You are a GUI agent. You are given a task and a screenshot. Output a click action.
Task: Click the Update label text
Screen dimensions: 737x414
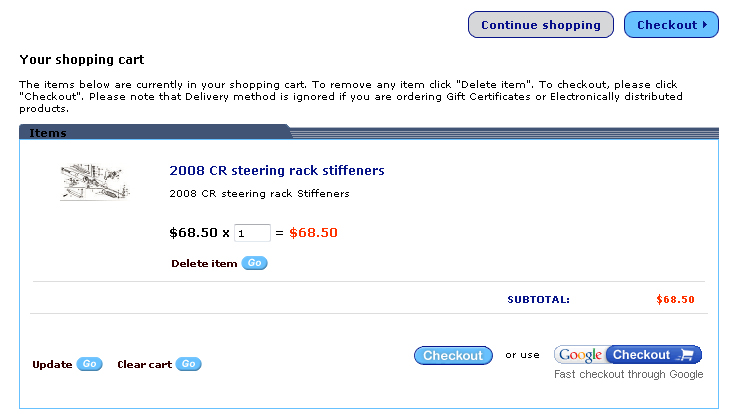52,364
